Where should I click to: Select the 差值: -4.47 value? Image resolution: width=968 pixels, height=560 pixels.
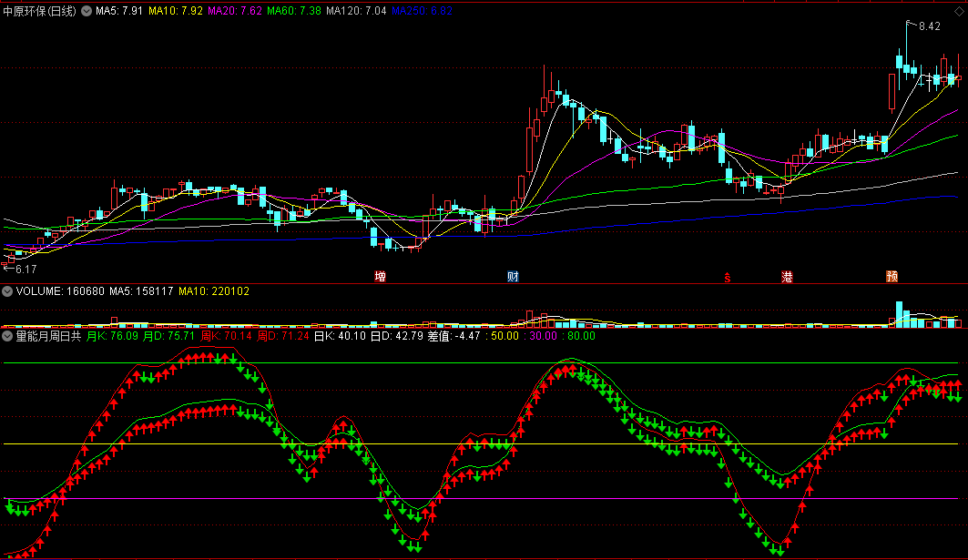click(453, 337)
